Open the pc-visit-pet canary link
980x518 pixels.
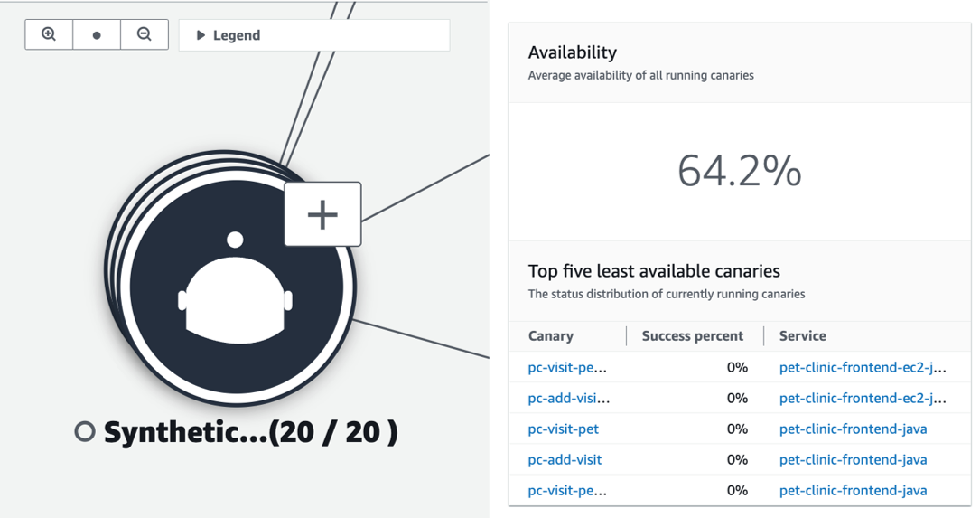[x=564, y=429]
